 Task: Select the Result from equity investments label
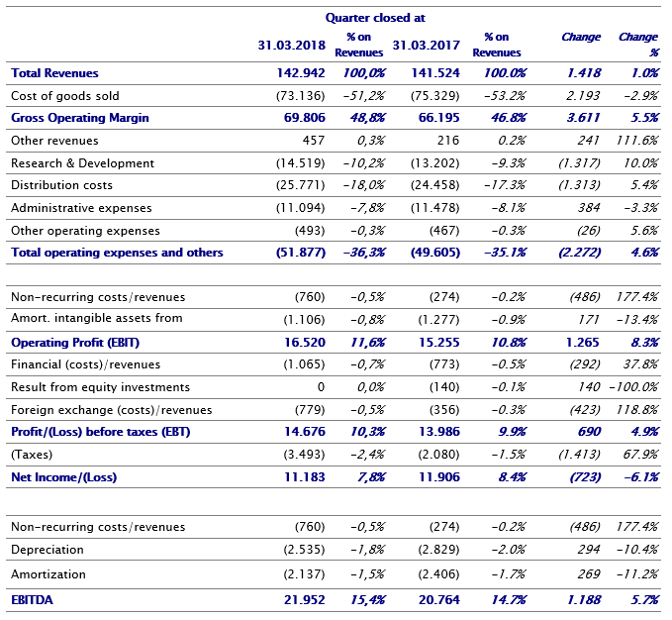[100, 387]
